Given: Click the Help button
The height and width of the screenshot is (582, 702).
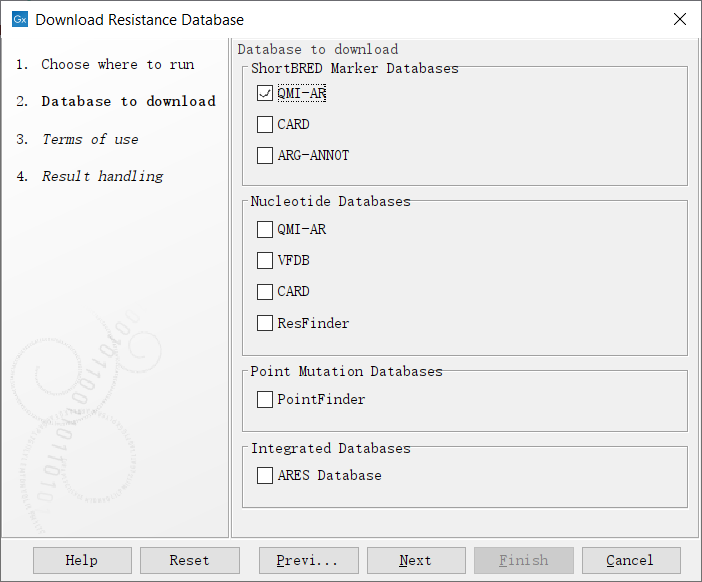Looking at the screenshot, I should (x=82, y=560).
